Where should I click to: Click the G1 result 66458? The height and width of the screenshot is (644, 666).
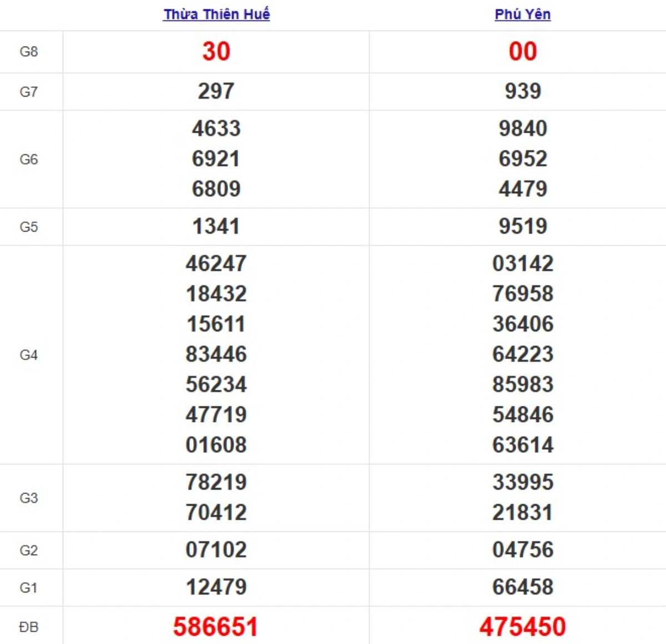tap(523, 587)
